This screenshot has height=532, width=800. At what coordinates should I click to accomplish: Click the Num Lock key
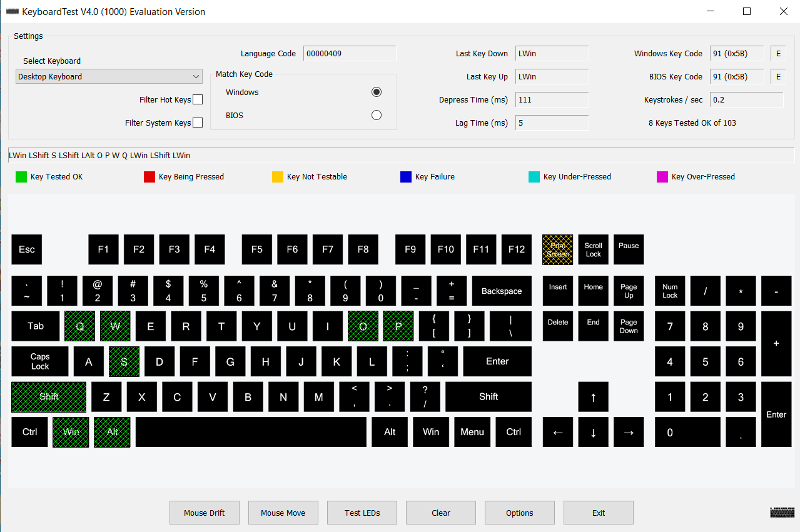click(669, 290)
